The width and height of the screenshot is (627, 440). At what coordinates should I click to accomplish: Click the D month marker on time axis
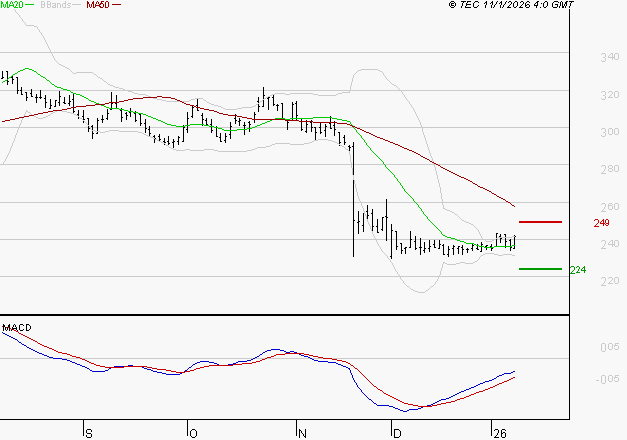point(397,434)
